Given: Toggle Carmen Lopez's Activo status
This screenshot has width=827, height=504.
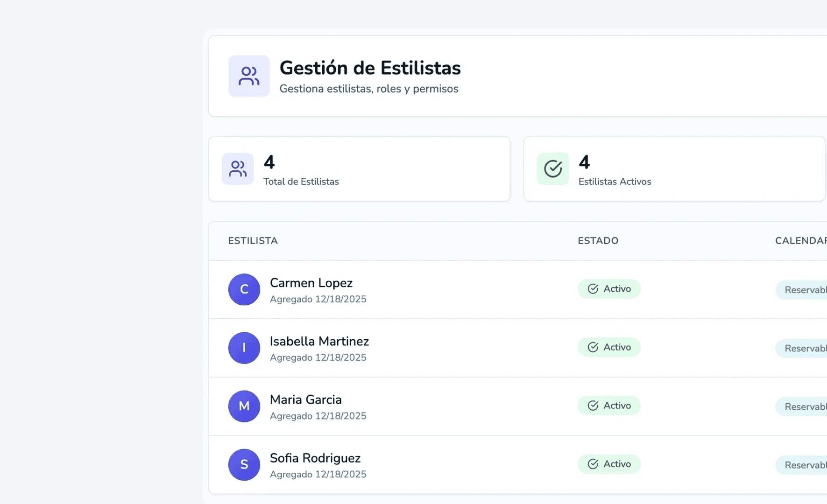Looking at the screenshot, I should (609, 288).
